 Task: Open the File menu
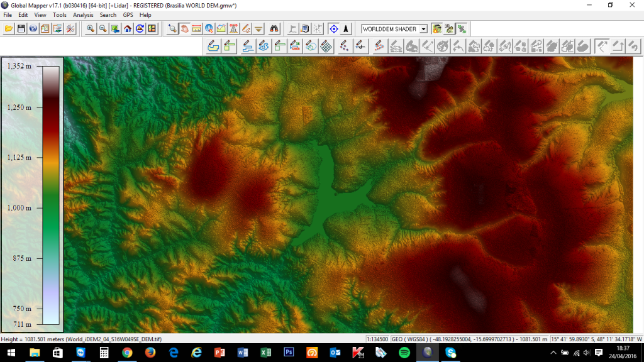(x=8, y=14)
